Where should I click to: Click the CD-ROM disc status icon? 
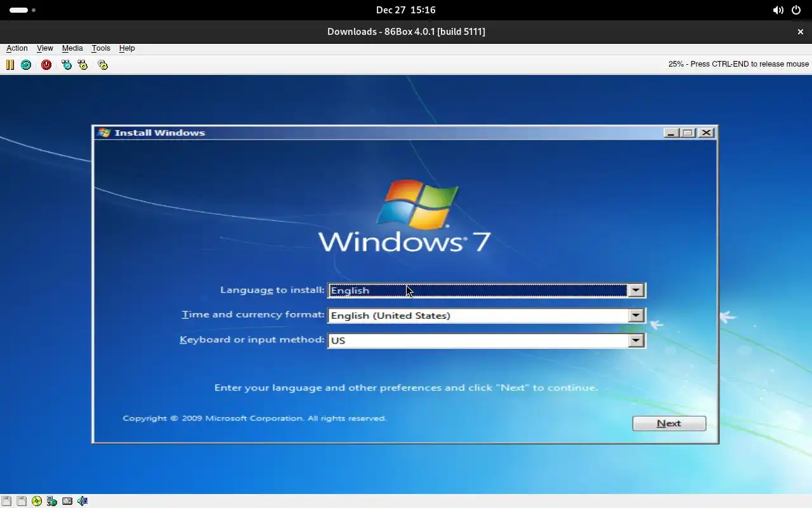point(37,501)
